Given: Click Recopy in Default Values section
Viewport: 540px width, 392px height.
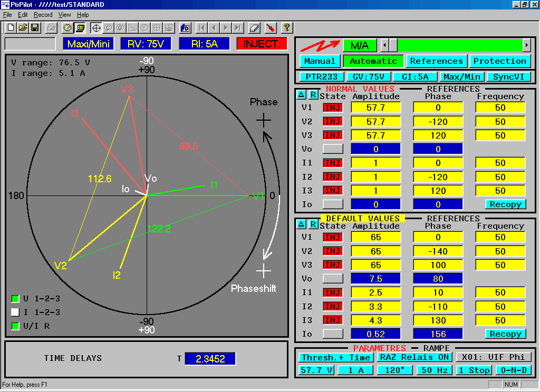Looking at the screenshot, I should coord(506,334).
